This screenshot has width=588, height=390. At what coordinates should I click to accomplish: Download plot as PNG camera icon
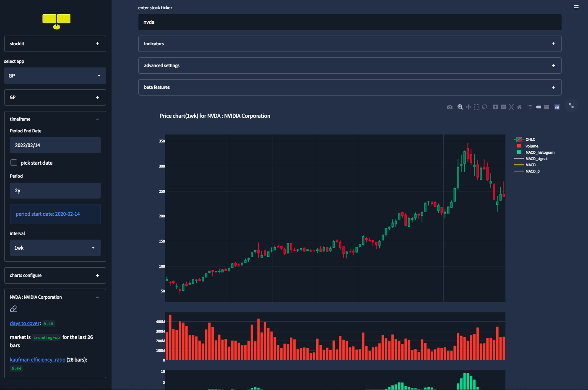pyautogui.click(x=450, y=107)
